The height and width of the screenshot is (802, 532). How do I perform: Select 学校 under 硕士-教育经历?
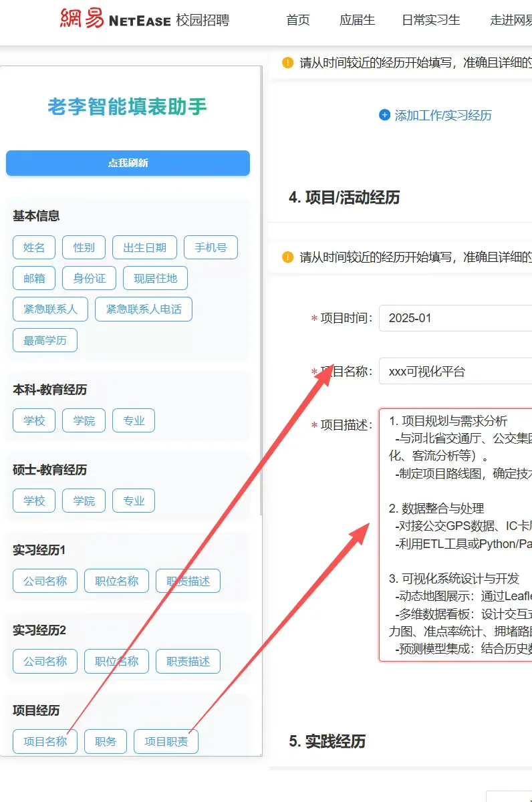pyautogui.click(x=34, y=501)
